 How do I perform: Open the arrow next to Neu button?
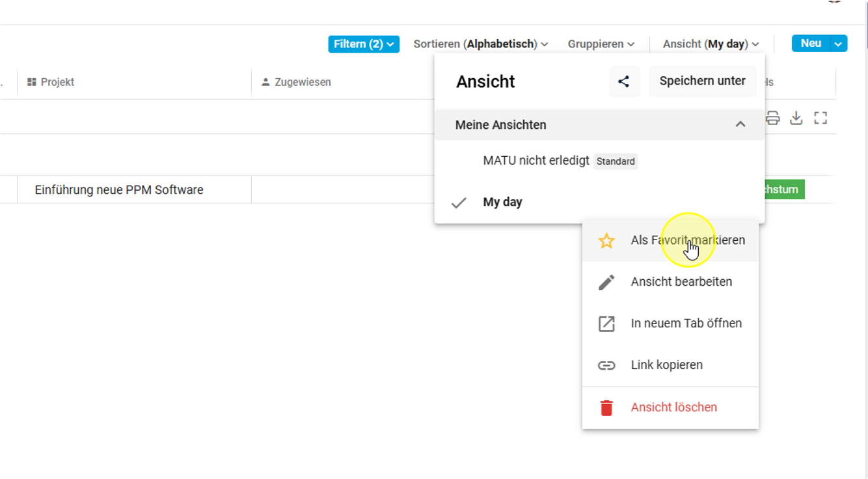point(839,44)
